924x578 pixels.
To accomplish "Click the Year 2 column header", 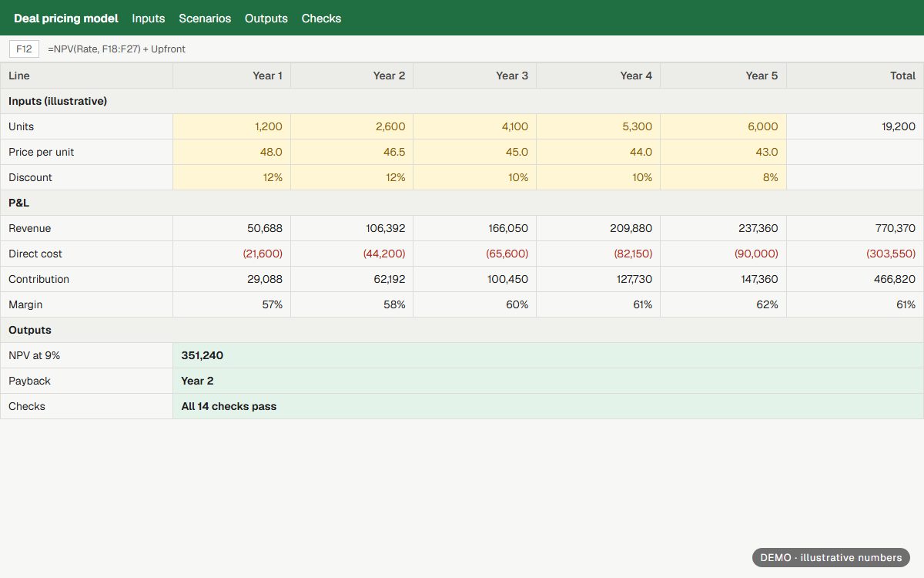I will tap(352, 76).
